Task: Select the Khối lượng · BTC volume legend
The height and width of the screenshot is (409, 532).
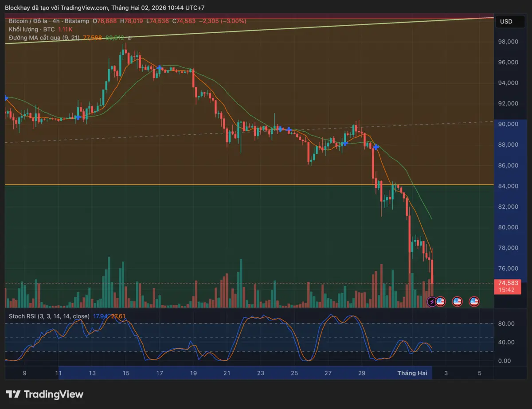Action: (31, 29)
